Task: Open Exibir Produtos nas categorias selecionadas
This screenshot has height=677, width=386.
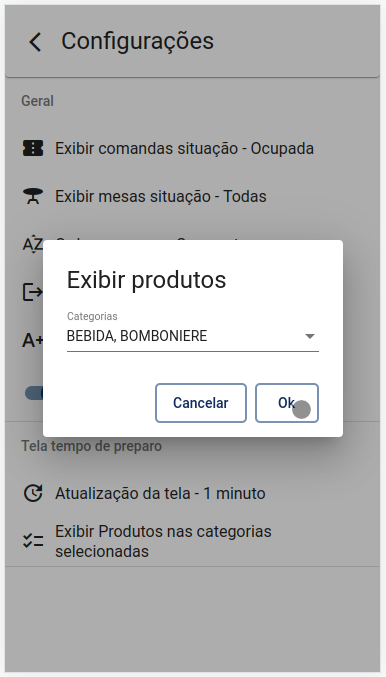Action: [163, 541]
